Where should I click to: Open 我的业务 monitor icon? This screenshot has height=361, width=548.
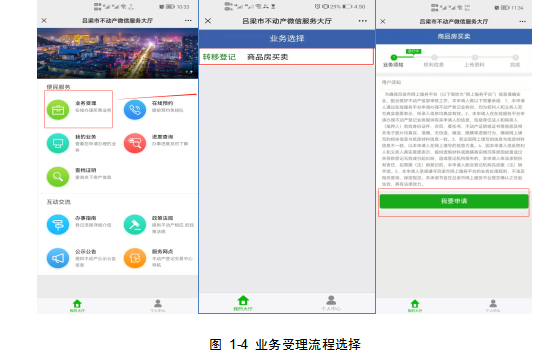click(58, 143)
